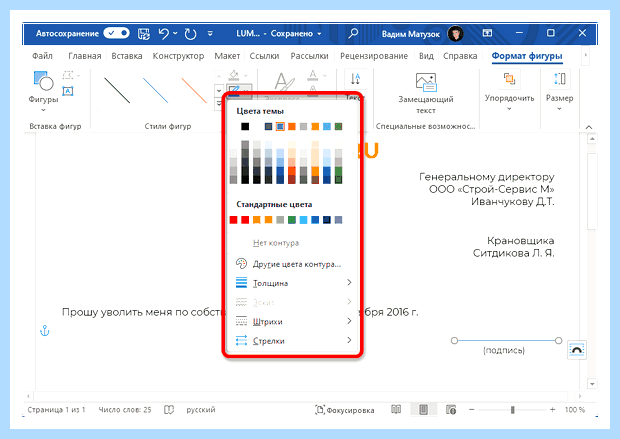This screenshot has height=439, width=620.
Task: Select the print layout view button
Action: click(423, 410)
